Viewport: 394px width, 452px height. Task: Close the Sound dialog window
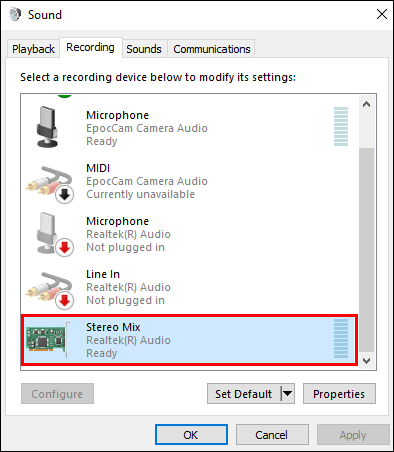(381, 14)
